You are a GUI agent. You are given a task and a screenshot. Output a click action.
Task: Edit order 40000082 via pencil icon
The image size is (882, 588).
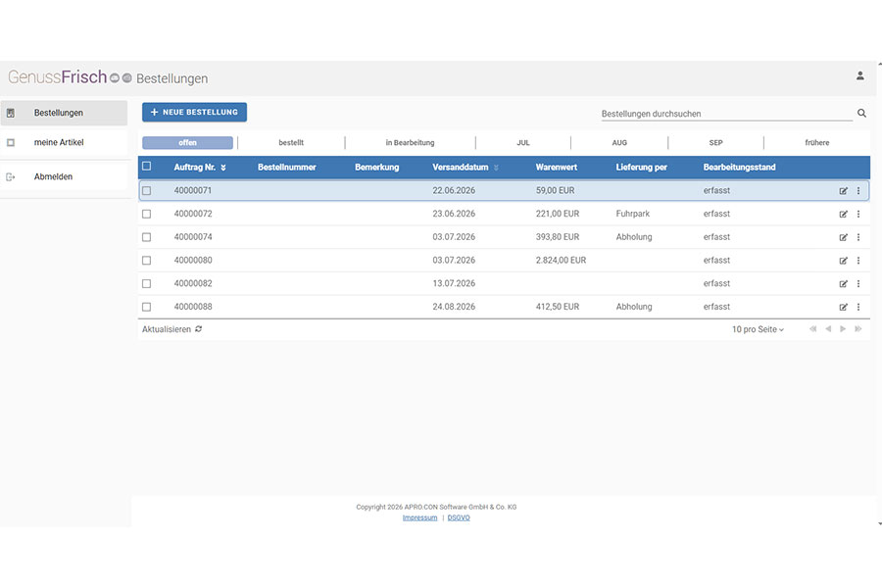[843, 283]
